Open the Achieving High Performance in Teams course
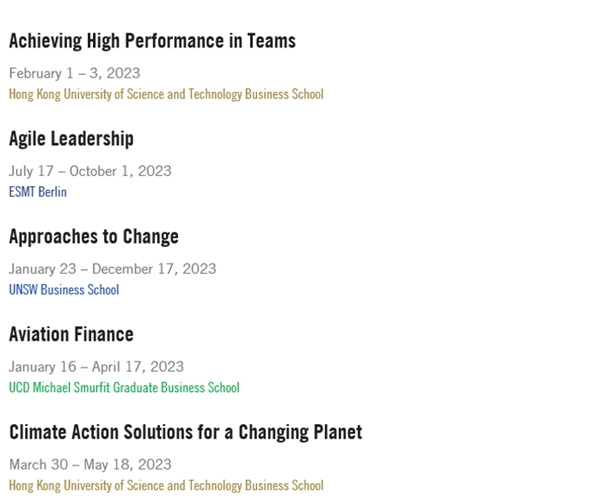This screenshot has width=600, height=503. 152,41
